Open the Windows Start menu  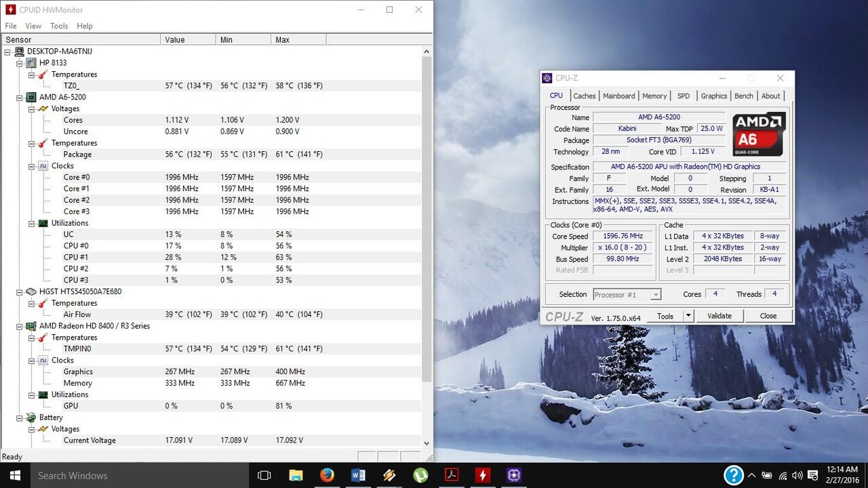[15, 476]
